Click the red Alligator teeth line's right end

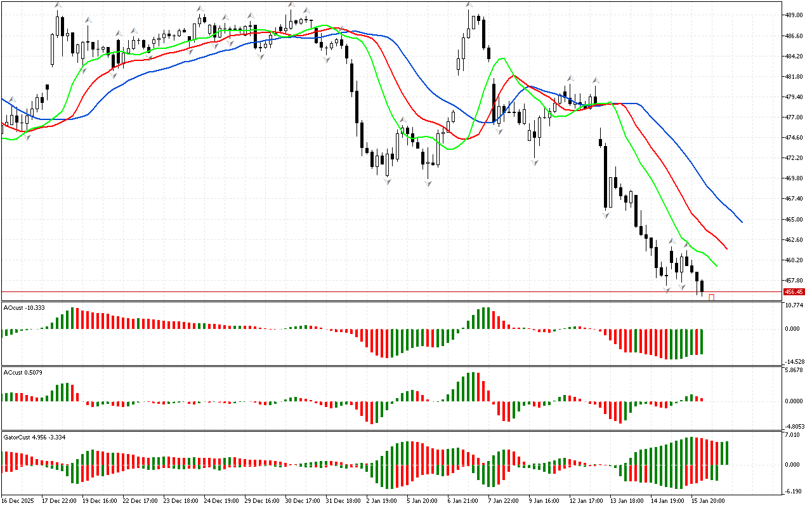tap(726, 248)
